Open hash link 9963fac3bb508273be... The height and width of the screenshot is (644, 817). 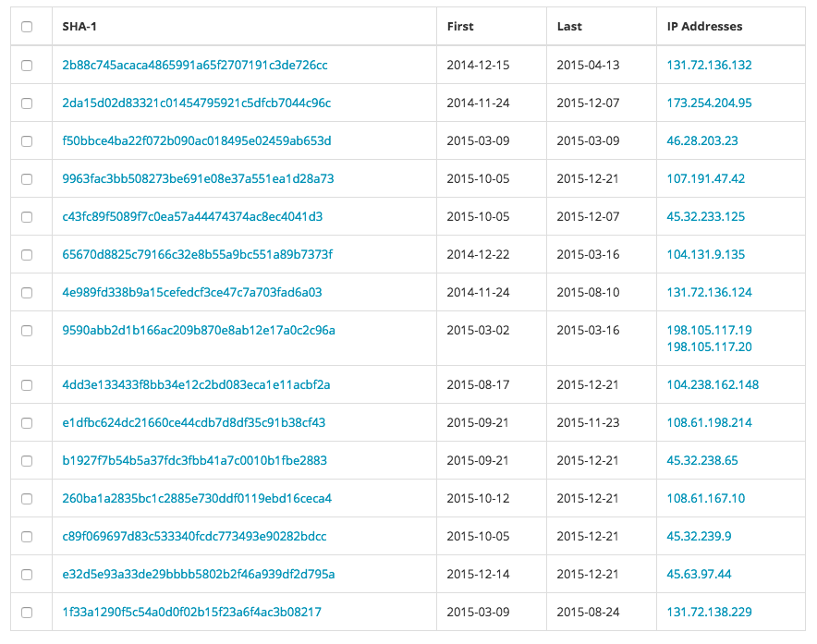pos(198,178)
